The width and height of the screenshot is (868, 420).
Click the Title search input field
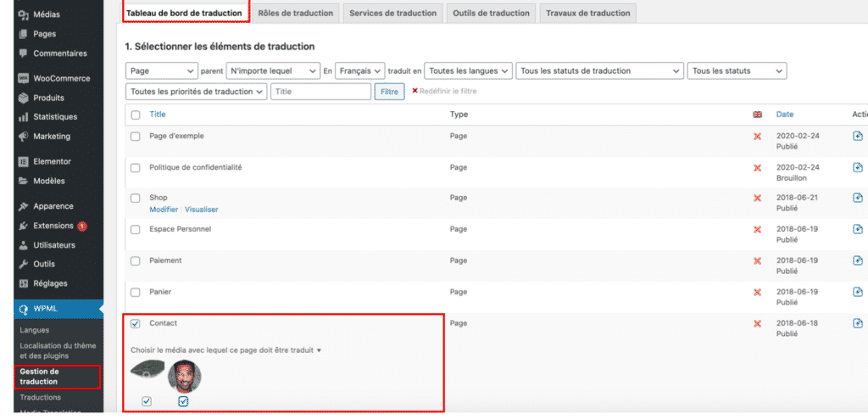tap(320, 92)
